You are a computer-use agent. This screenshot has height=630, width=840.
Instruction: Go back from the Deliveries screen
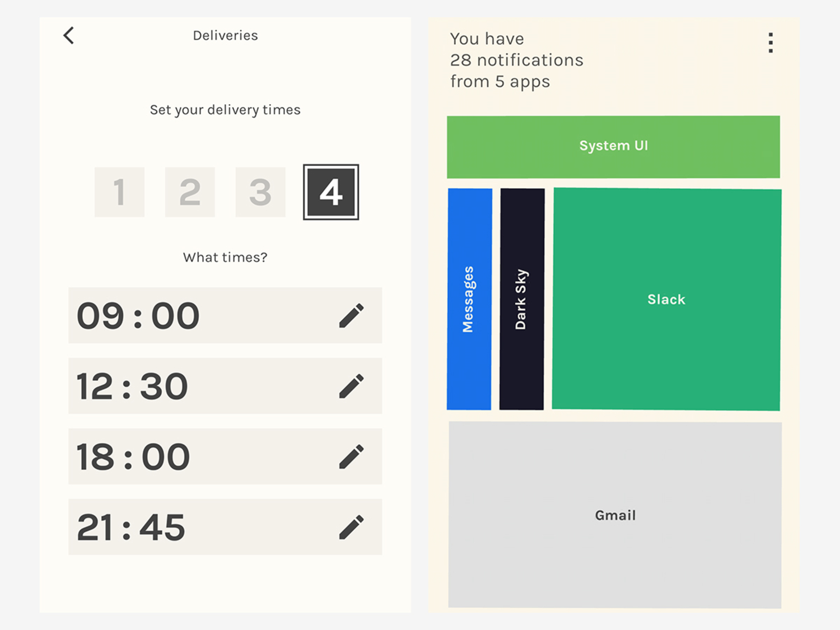(68, 35)
